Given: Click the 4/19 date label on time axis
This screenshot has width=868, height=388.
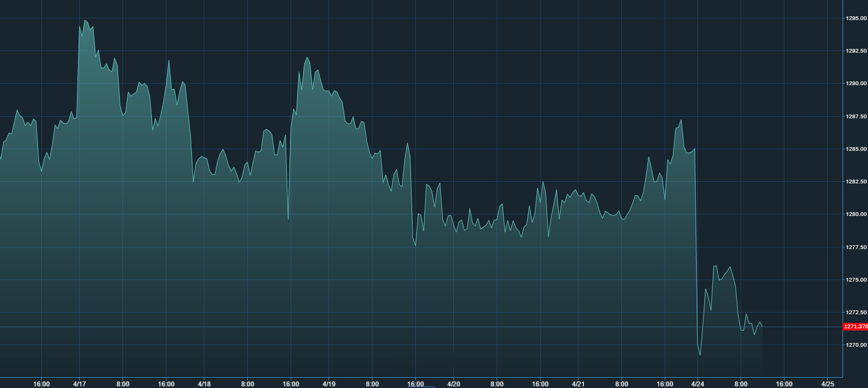Looking at the screenshot, I should (329, 384).
